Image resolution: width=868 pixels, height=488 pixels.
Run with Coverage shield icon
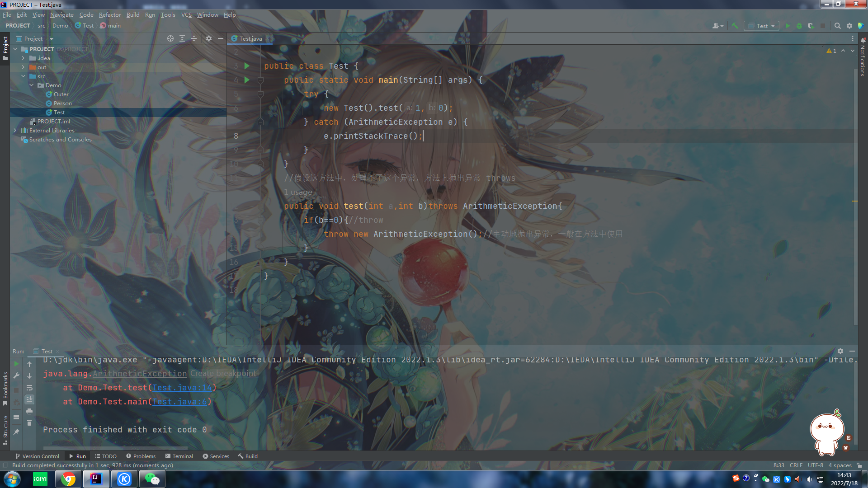tap(811, 26)
